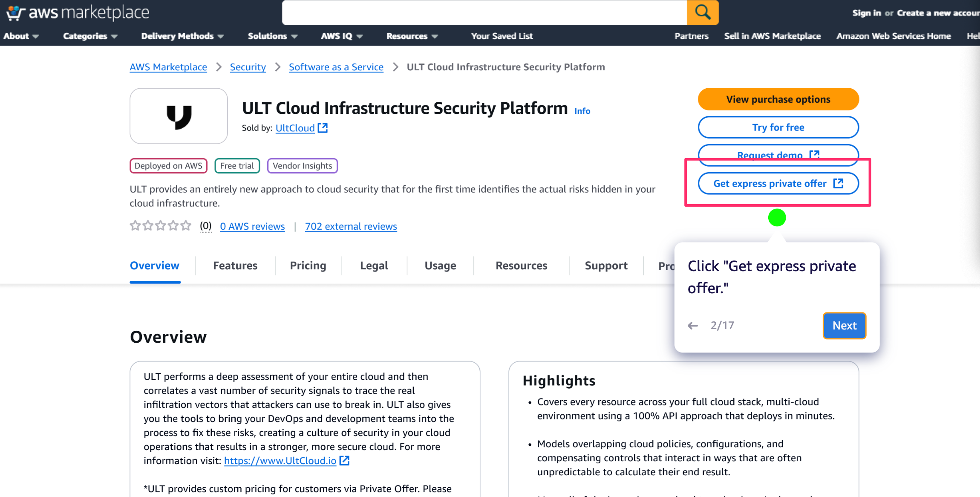The height and width of the screenshot is (497, 980).
Task: Open the Solutions dropdown in navigation
Action: pyautogui.click(x=272, y=36)
